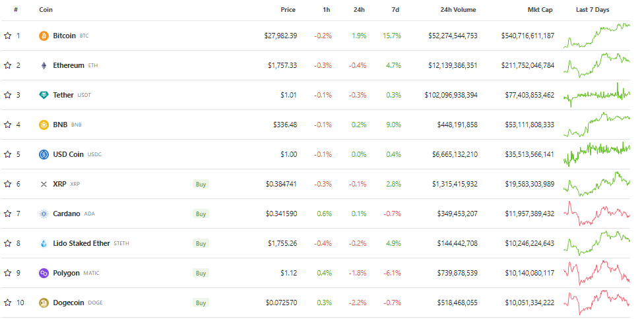Click the green Tether logo
Screen dimensions: 644x319
pos(44,95)
